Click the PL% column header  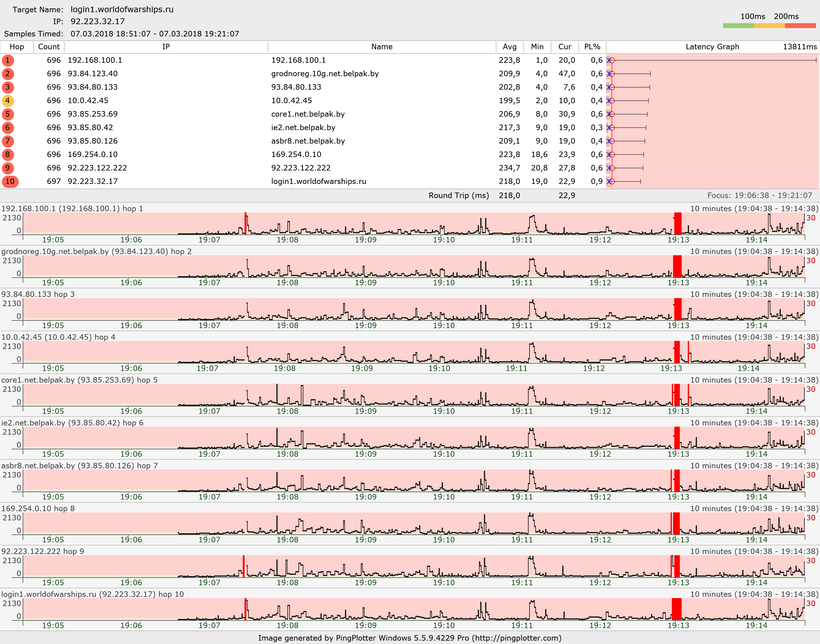[592, 47]
